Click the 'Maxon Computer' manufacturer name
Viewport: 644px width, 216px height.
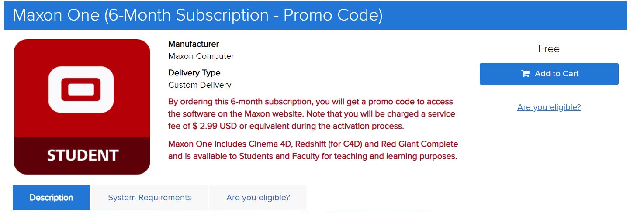(201, 56)
